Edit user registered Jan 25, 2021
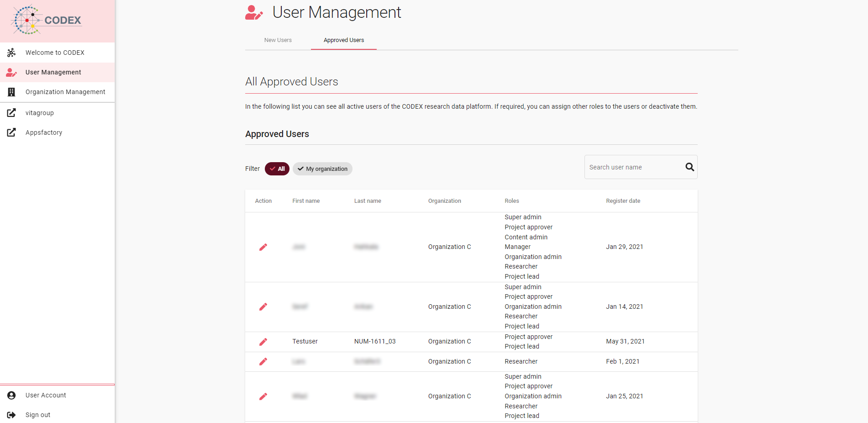The image size is (868, 423). tap(263, 397)
